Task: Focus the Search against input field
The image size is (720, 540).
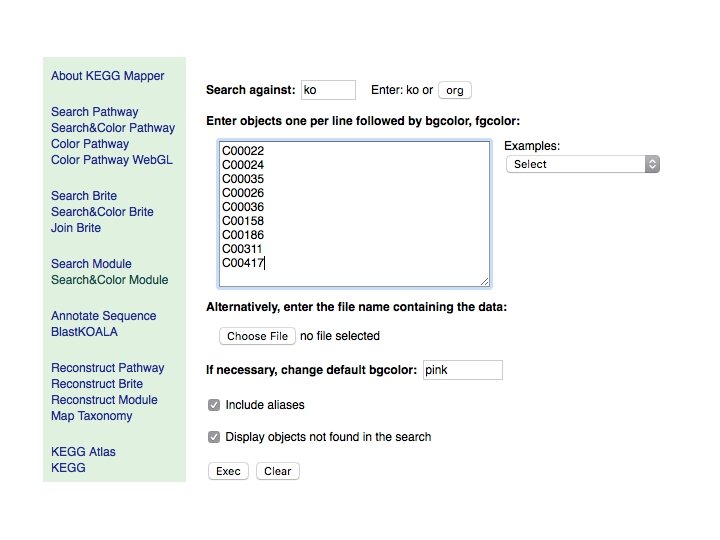Action: pyautogui.click(x=328, y=90)
